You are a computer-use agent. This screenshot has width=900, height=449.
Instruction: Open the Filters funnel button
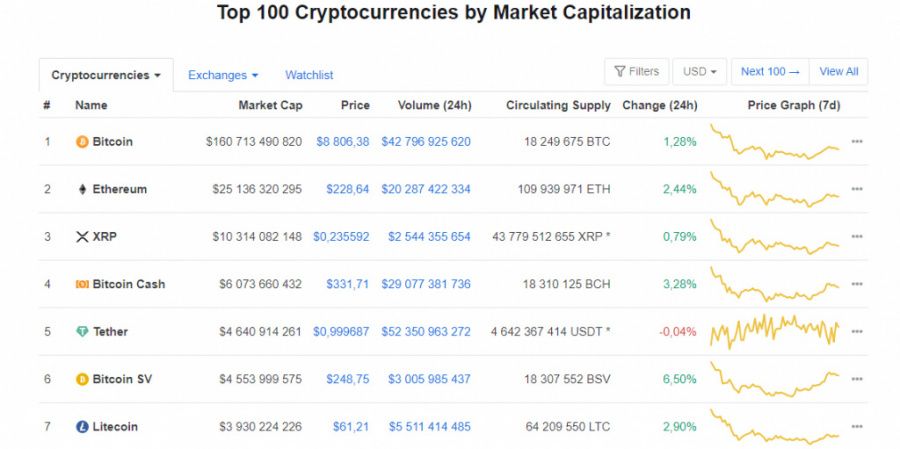[x=637, y=72]
